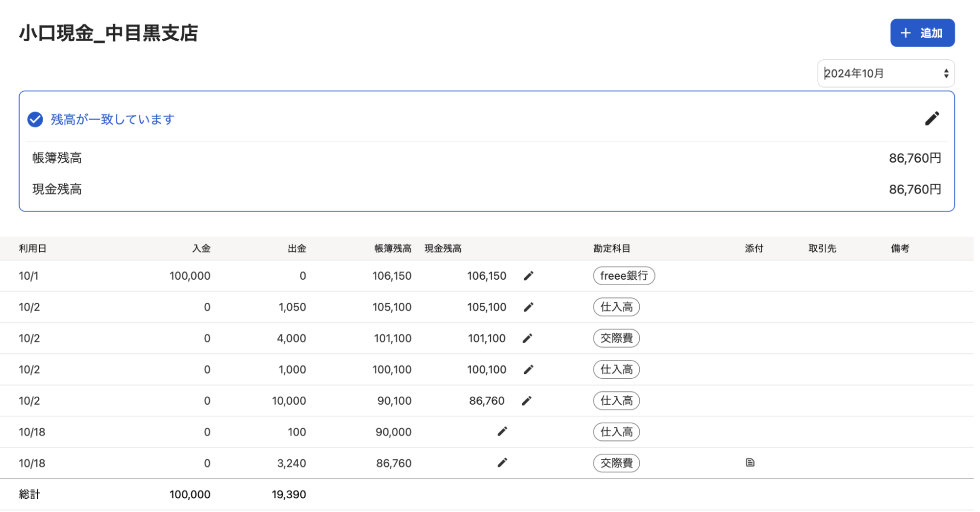
Task: Click 交際費 tag on 3,240 row
Action: (616, 463)
